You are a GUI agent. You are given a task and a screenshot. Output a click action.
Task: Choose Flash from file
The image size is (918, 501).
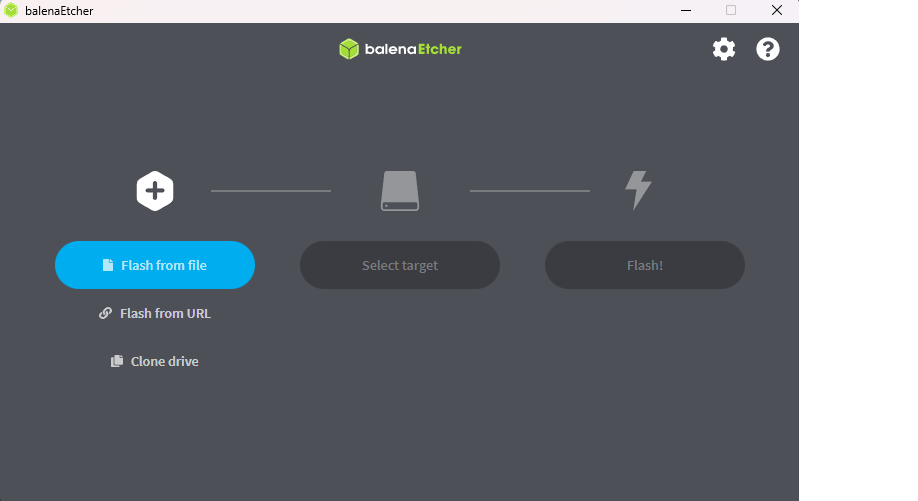tap(155, 265)
